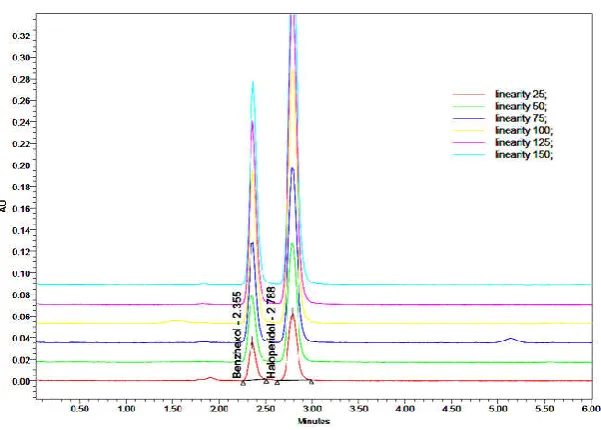Select the "linearity 75;" legend label
This screenshot has height=430, width=601.
521,118
